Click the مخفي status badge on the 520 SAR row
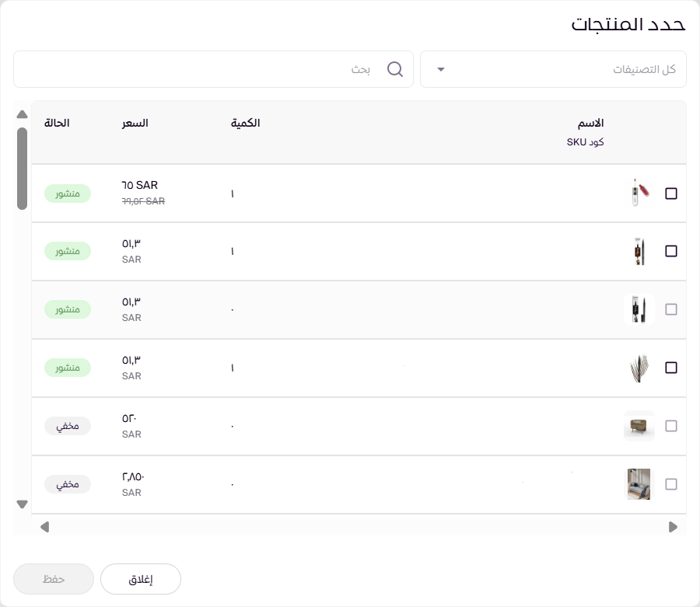Viewport: 700px width, 607px height. pyautogui.click(x=68, y=426)
